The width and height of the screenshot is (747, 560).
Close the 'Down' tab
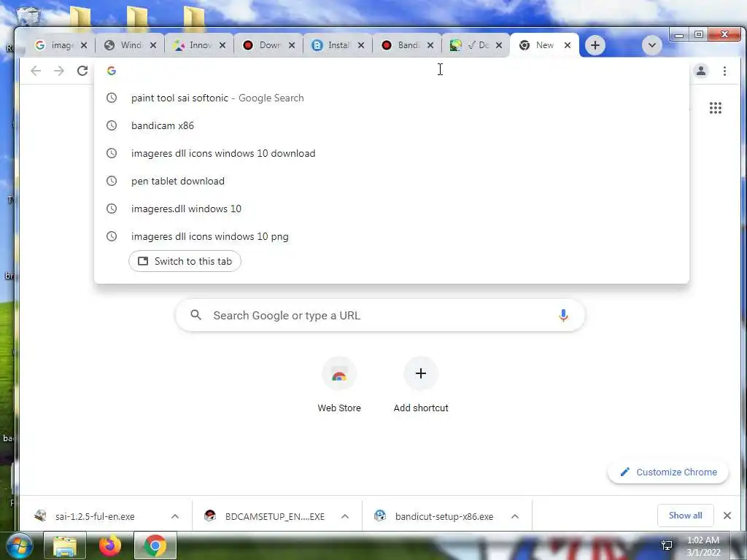point(292,45)
